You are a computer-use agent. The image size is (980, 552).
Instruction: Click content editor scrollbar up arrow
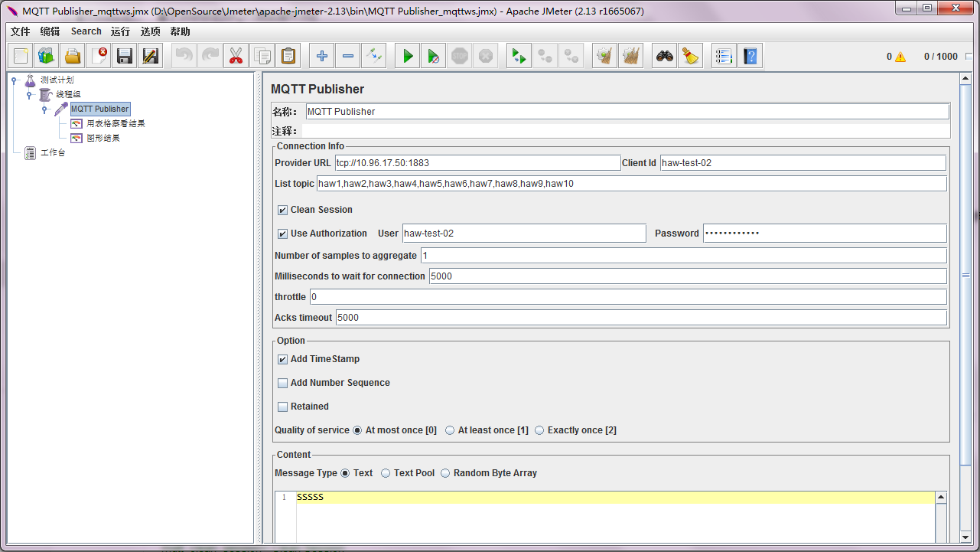941,498
